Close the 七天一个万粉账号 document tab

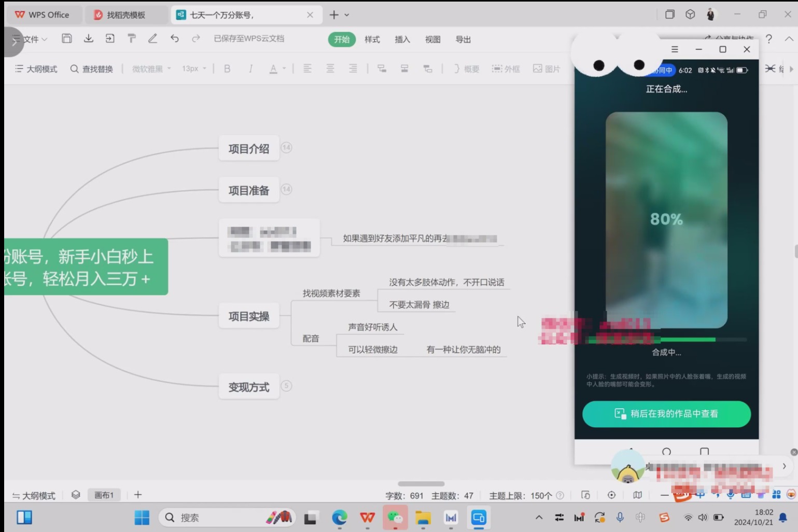[310, 15]
